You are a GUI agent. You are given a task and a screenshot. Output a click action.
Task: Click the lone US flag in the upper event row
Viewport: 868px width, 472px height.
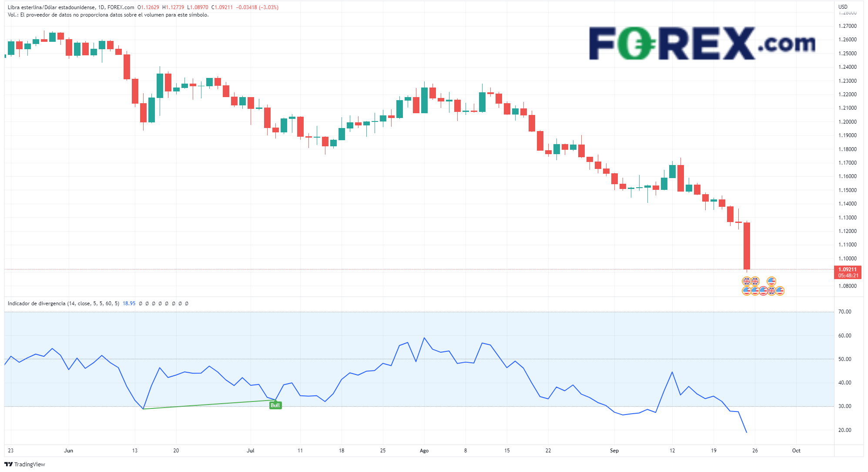point(771,281)
